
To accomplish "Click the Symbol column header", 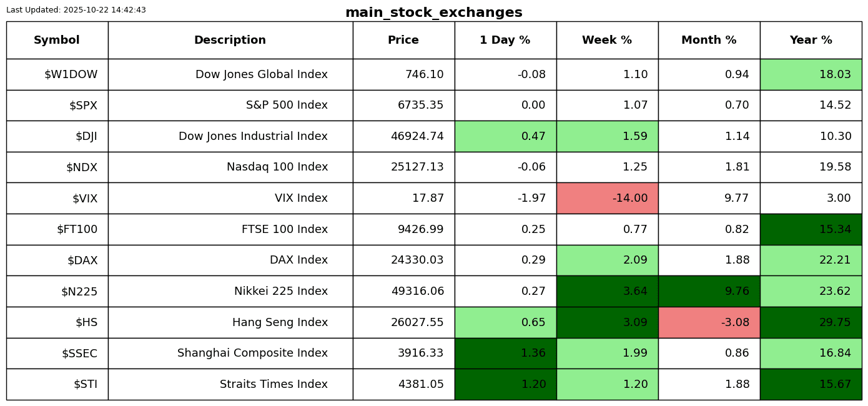I will pos(57,40).
